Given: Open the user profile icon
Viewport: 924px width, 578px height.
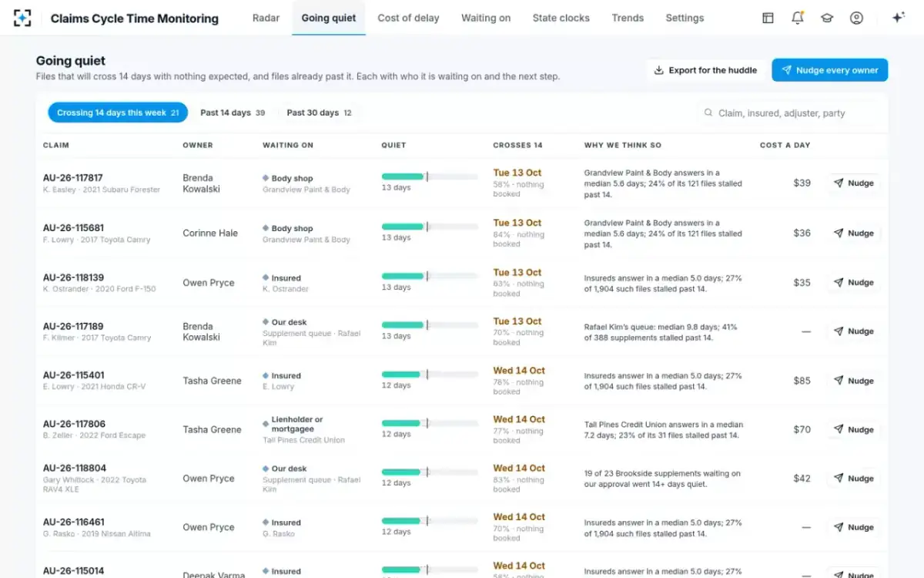Looking at the screenshot, I should pos(856,18).
